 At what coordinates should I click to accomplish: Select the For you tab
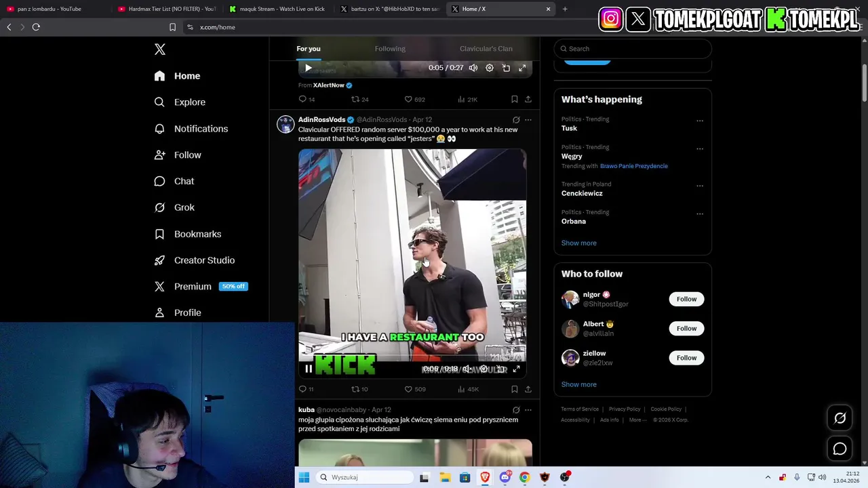309,49
